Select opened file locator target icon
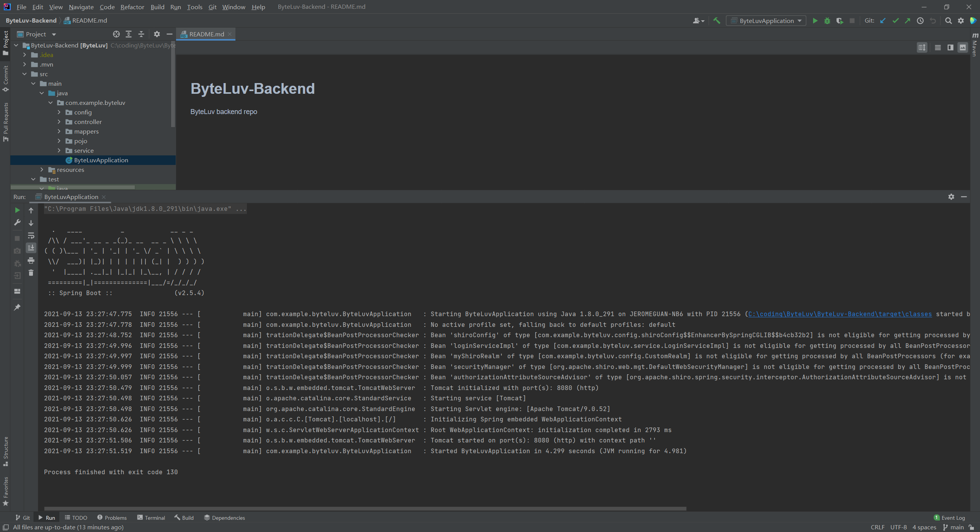 pyautogui.click(x=116, y=34)
